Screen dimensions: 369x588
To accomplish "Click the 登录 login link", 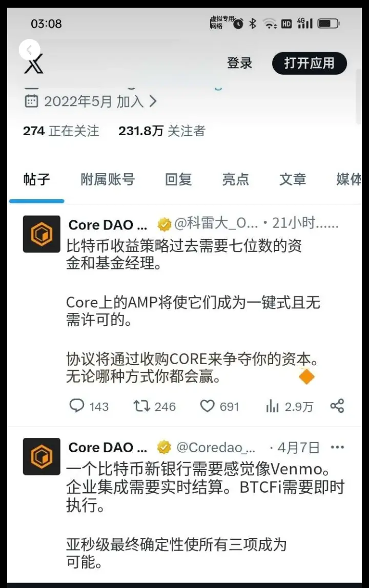I will [239, 63].
